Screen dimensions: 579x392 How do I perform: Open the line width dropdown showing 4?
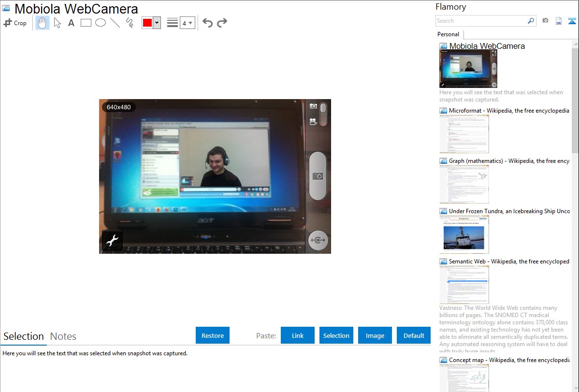(187, 23)
